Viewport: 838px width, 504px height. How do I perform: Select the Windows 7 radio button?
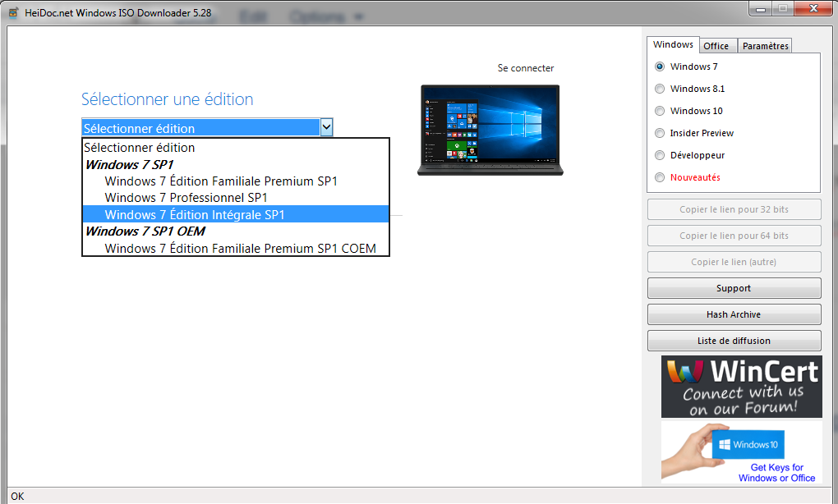660,66
